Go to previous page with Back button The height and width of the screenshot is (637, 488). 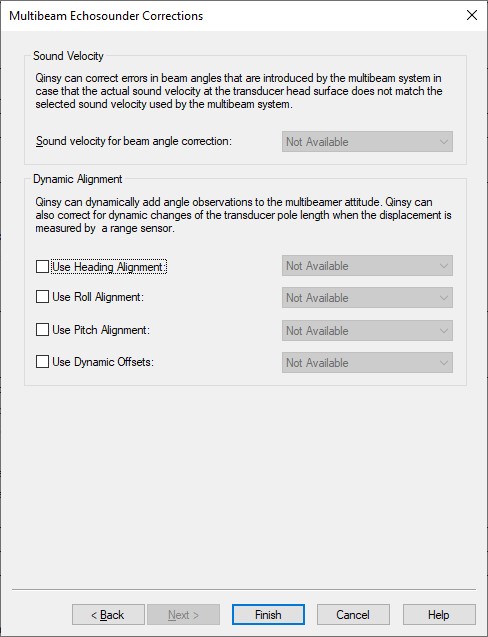click(x=108, y=615)
